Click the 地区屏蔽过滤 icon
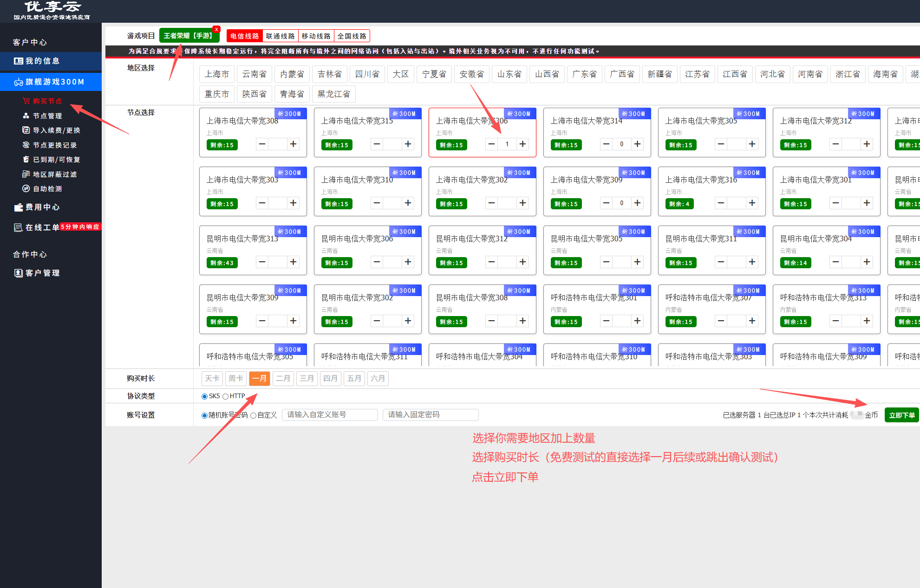The image size is (920, 588). 26,174
